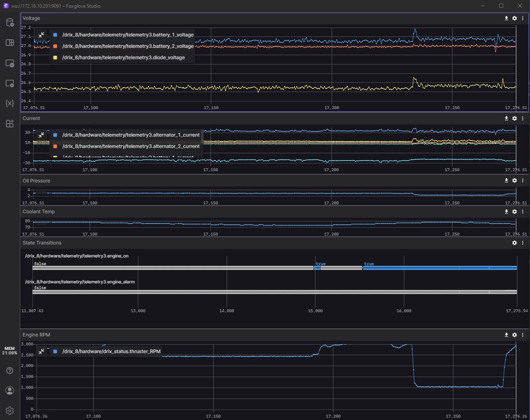This screenshot has width=530, height=420.
Task: Open app settings gear at bottom-left
Action: [x=10, y=410]
